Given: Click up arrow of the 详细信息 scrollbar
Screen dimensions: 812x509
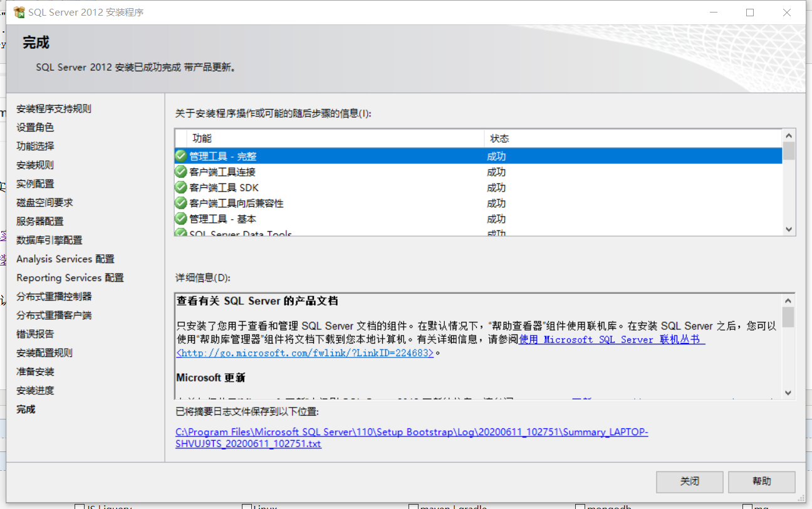Looking at the screenshot, I should pos(788,299).
